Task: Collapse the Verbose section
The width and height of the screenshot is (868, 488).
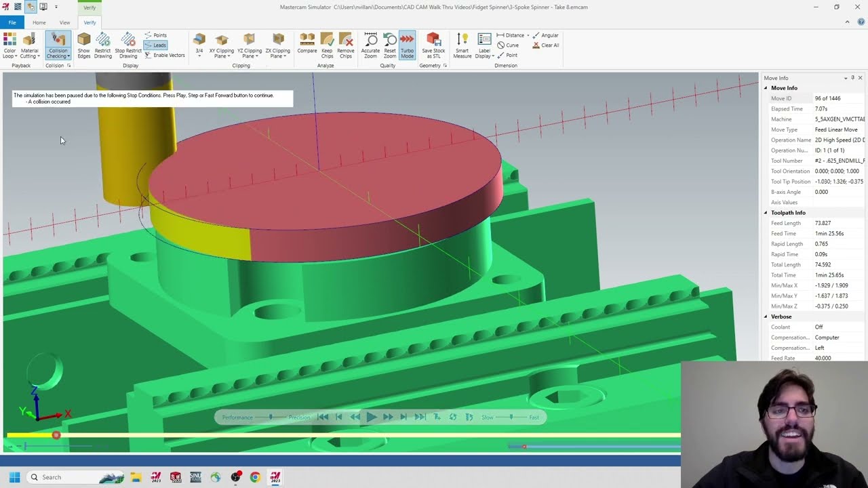Action: point(766,317)
